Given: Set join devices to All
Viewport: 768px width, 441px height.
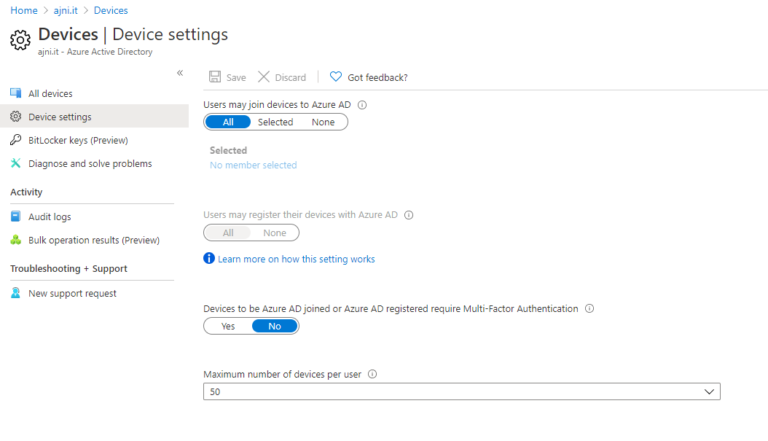Looking at the screenshot, I should pyautogui.click(x=228, y=122).
